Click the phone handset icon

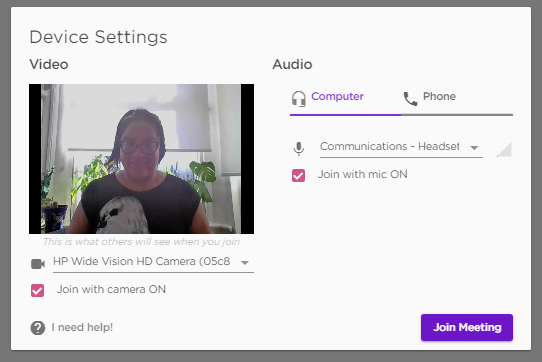pyautogui.click(x=410, y=99)
